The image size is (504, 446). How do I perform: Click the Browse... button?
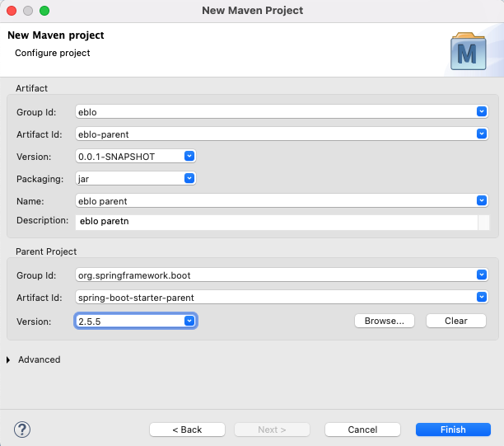click(385, 321)
